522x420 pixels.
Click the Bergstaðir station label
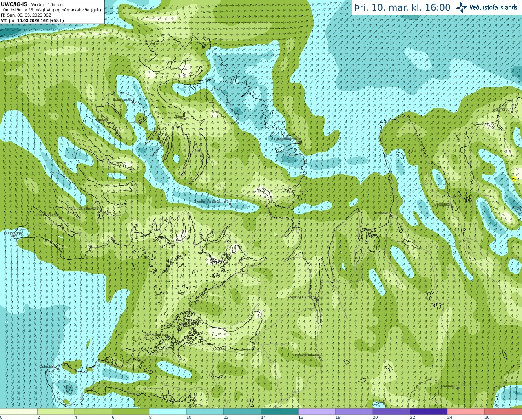pos(443,204)
